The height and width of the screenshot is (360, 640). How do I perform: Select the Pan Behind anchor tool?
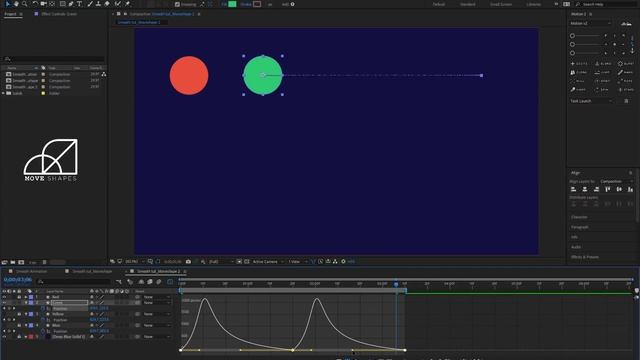[x=52, y=4]
